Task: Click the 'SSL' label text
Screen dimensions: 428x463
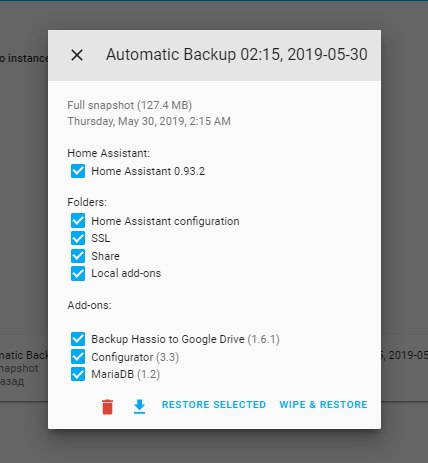Action: [101, 238]
